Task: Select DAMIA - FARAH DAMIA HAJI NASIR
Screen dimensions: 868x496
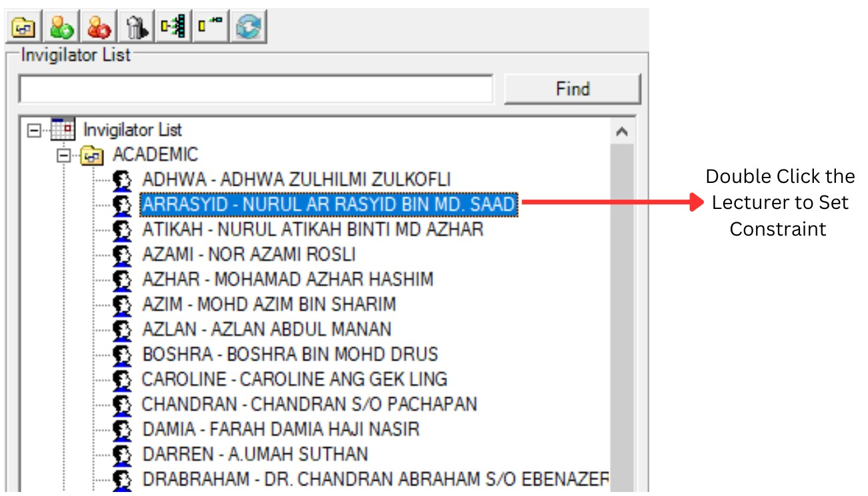Action: click(281, 429)
